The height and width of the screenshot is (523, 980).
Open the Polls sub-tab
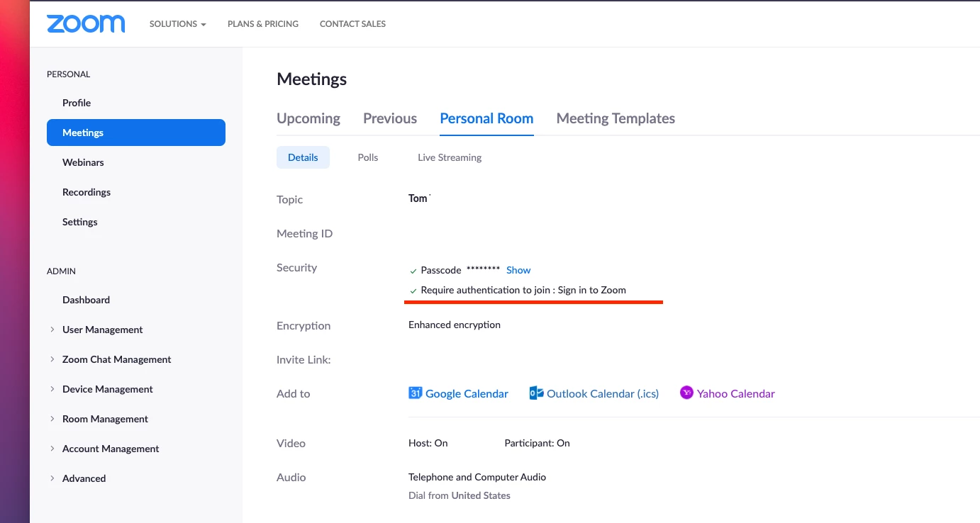coord(368,157)
